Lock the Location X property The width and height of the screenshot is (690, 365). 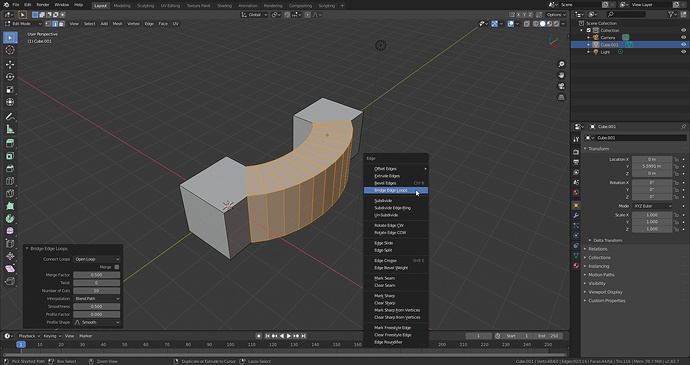click(x=676, y=159)
